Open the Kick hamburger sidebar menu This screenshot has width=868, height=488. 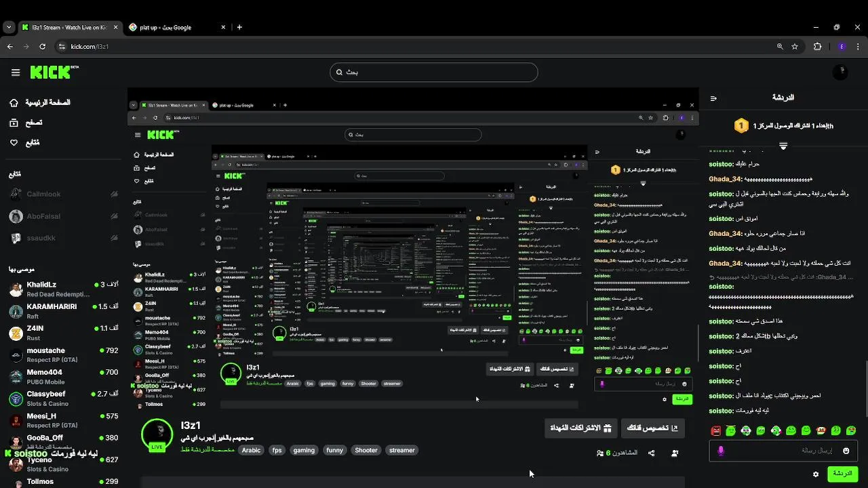pos(16,72)
